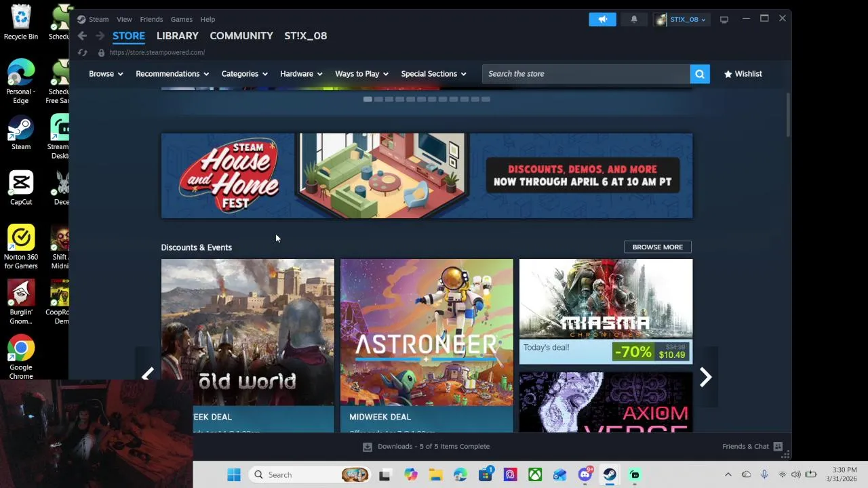Open Downloads - 5 of 5 Items Complete
This screenshot has width=868, height=488.
(433, 447)
